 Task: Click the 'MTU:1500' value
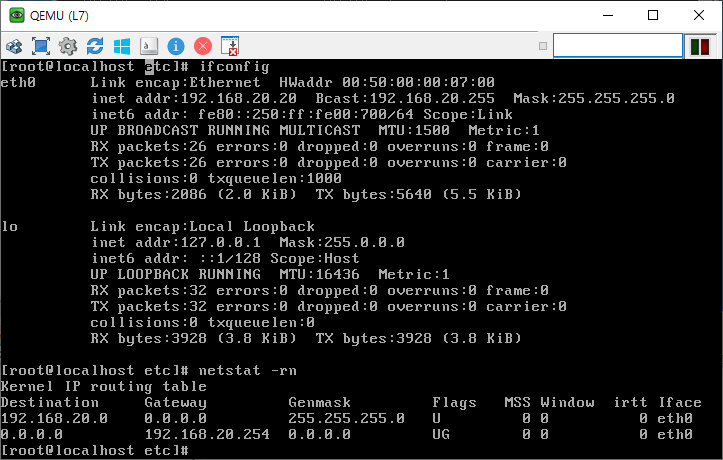(x=414, y=130)
